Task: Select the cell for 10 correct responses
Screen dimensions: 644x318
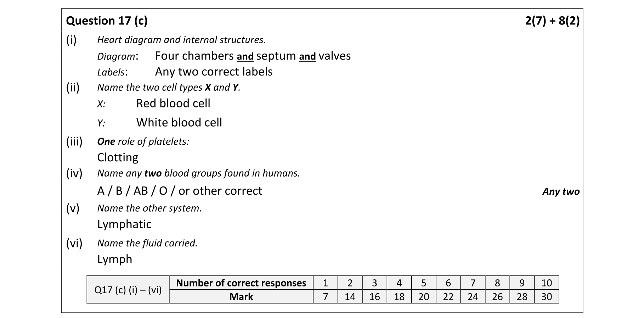Action: point(546,283)
